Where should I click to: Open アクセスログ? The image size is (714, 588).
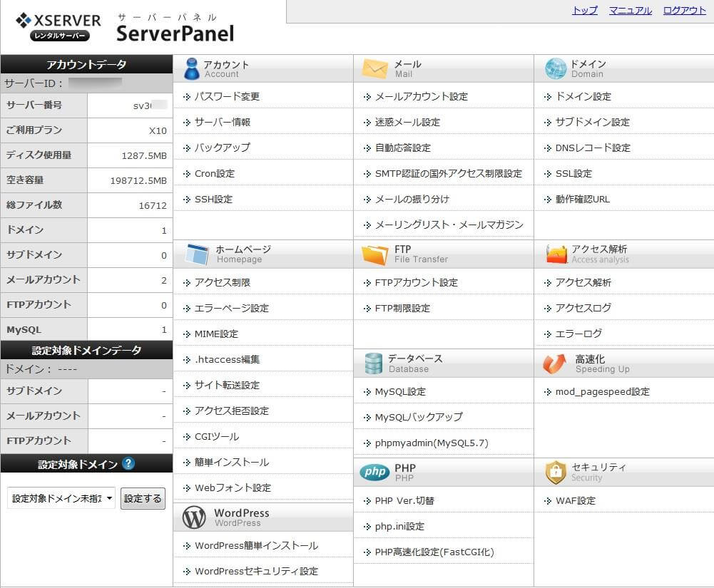coord(583,308)
